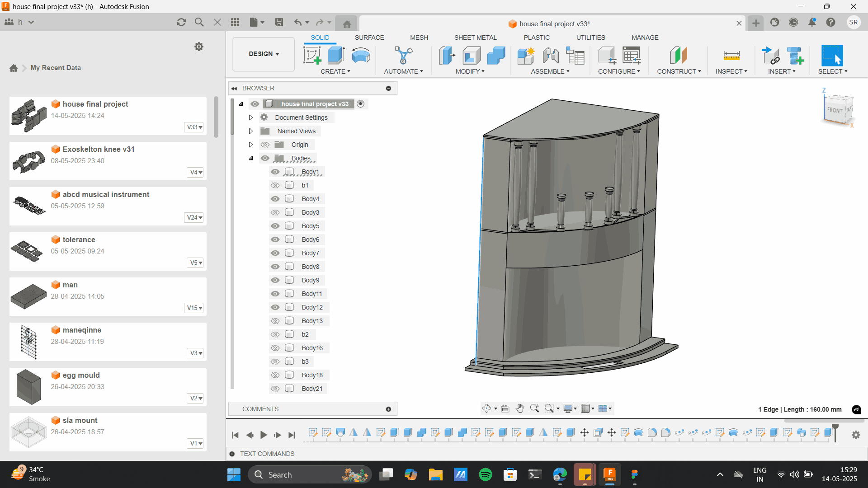Activate the Select tool icon
This screenshot has height=488, width=868.
click(x=832, y=56)
